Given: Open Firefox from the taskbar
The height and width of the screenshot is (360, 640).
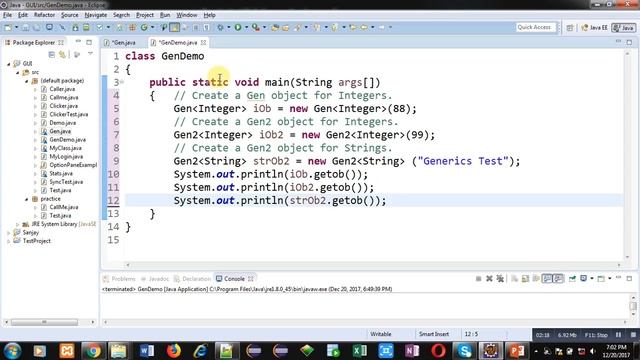Looking at the screenshot, I should pyautogui.click(x=174, y=351).
